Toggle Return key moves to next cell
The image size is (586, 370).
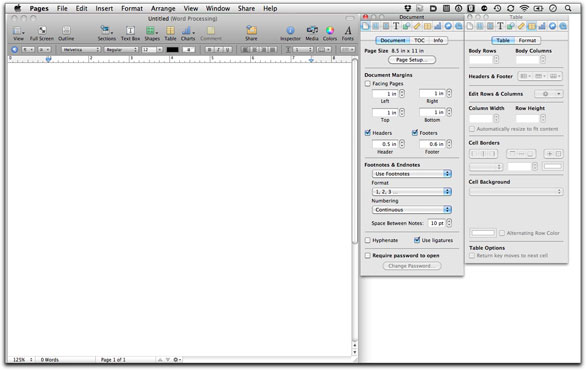472,256
